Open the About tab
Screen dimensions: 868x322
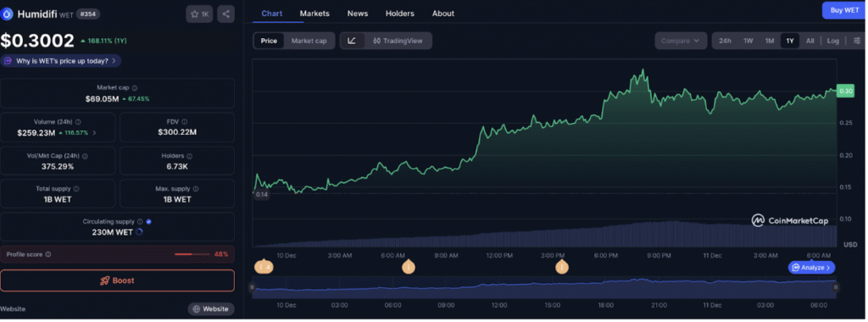443,14
